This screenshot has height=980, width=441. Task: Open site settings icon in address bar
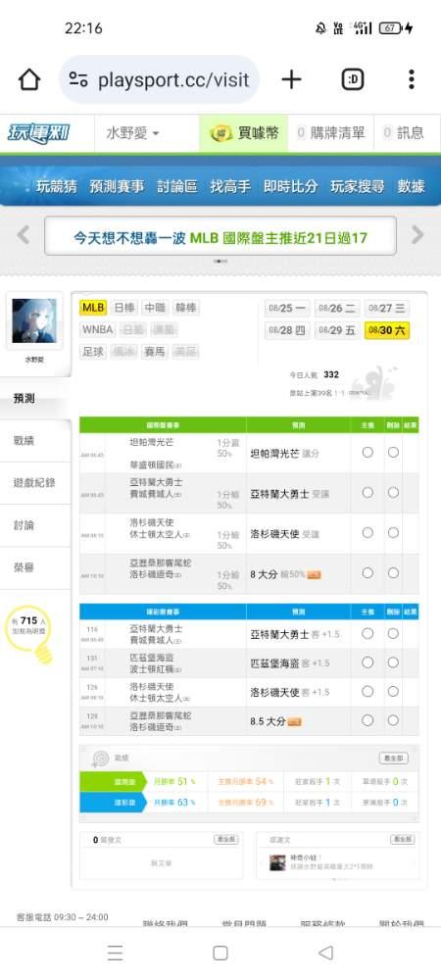point(78,79)
